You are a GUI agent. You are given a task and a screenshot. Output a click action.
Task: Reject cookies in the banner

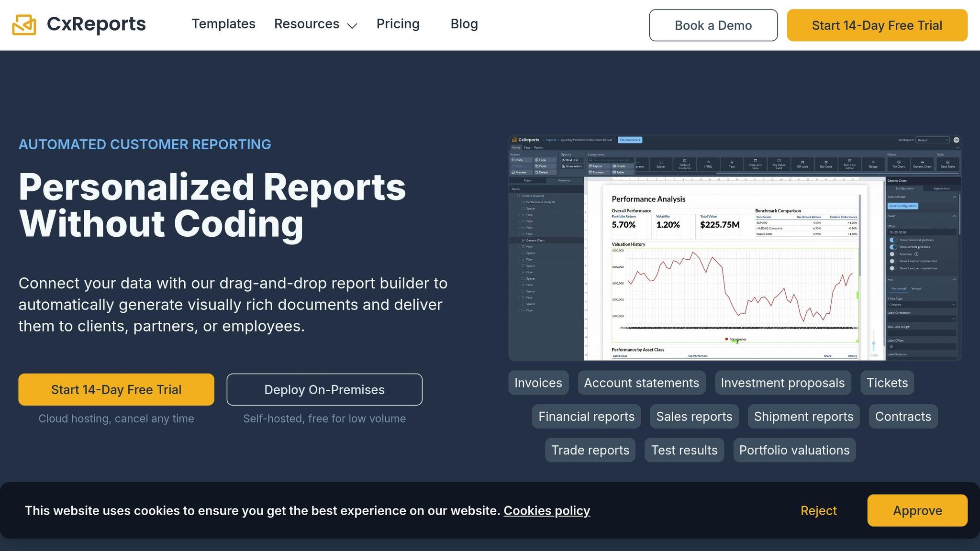pyautogui.click(x=818, y=510)
